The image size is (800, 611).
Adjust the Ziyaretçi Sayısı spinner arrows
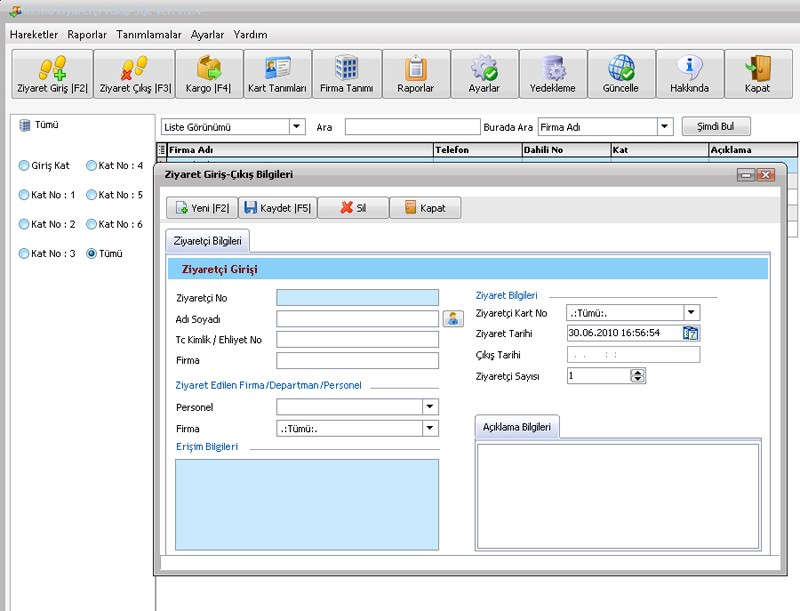[x=638, y=376]
